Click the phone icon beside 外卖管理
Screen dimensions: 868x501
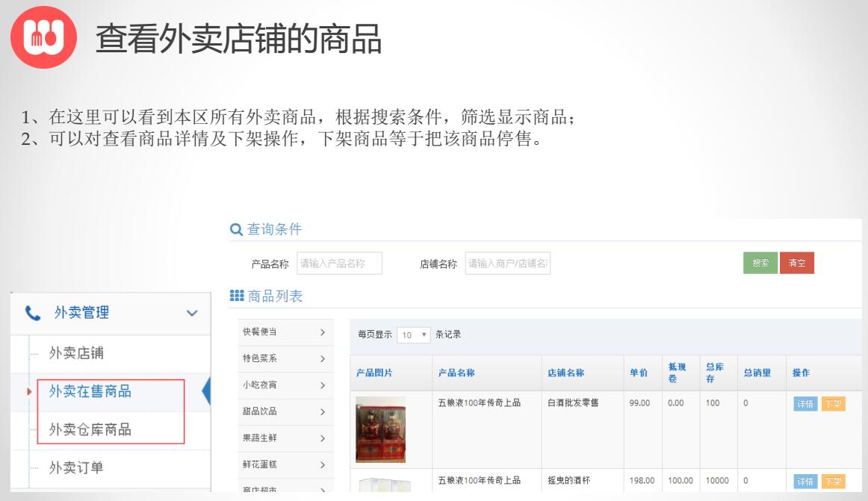pos(33,314)
